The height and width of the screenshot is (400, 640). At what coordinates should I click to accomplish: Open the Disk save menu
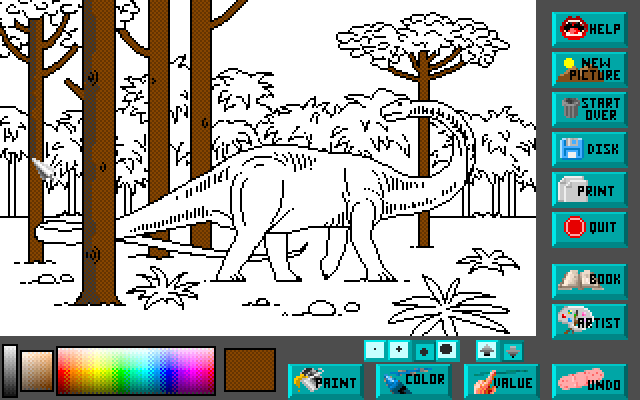click(x=588, y=149)
